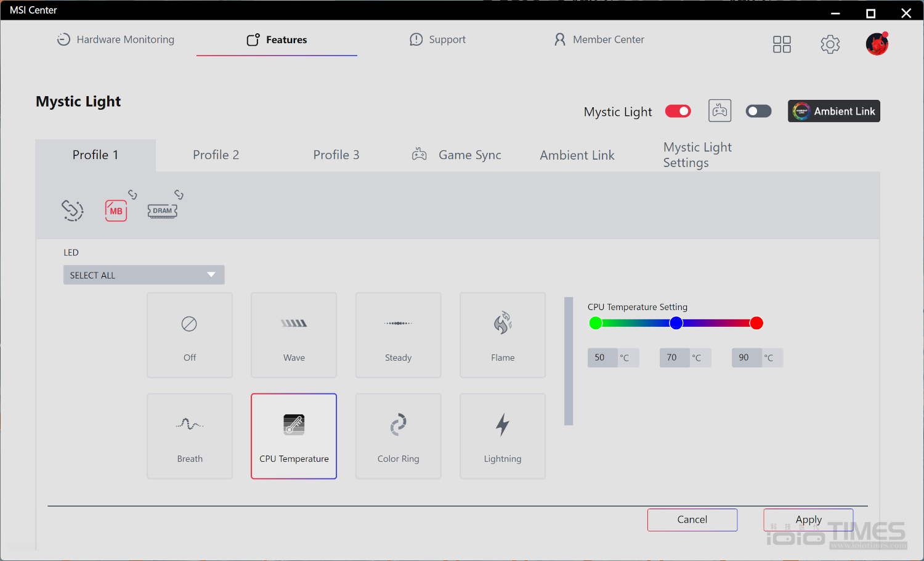
Task: Choose the Lightning lighting effect
Action: (x=502, y=436)
